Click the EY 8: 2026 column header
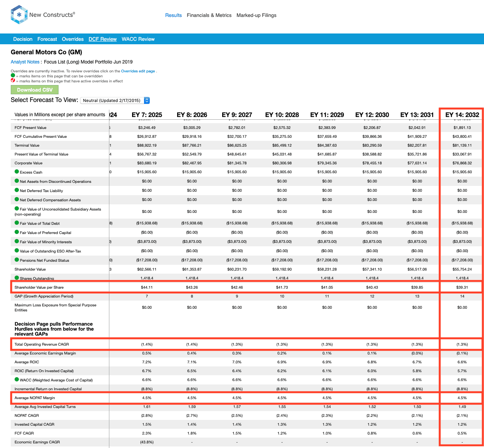This screenshot has height=448, width=484. point(192,115)
